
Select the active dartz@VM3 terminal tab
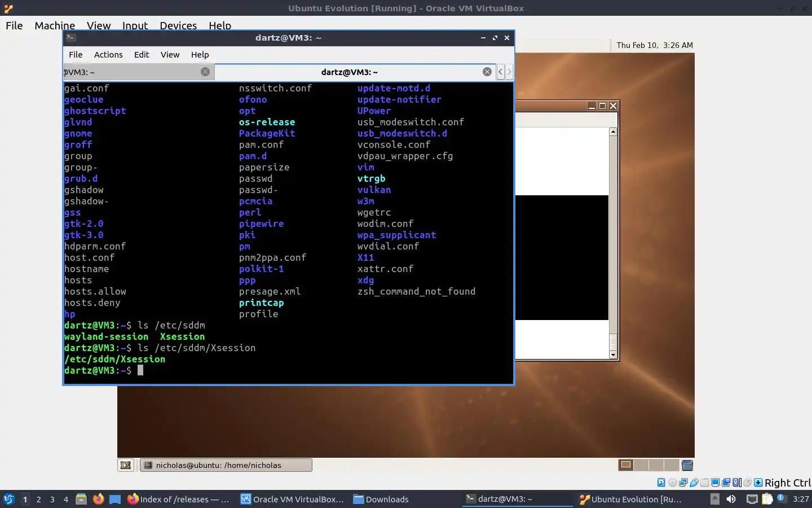pos(350,72)
